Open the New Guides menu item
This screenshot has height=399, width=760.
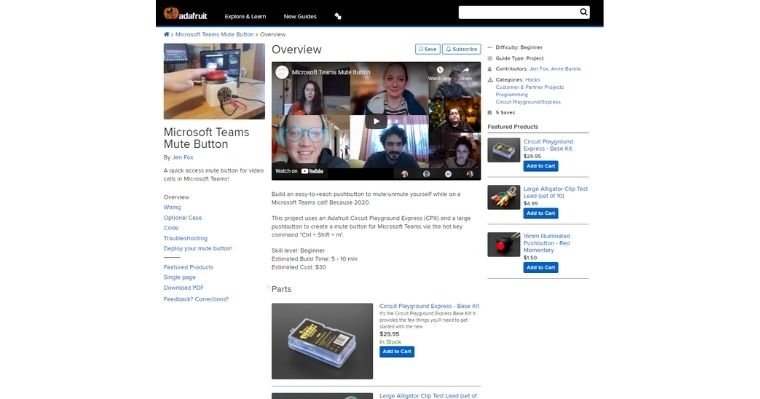point(300,16)
